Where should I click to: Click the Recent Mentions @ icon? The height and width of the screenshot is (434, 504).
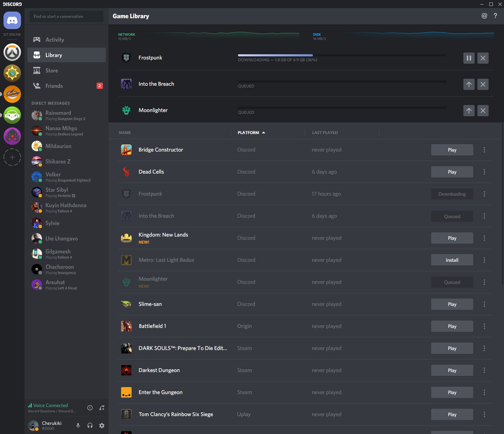click(x=484, y=15)
